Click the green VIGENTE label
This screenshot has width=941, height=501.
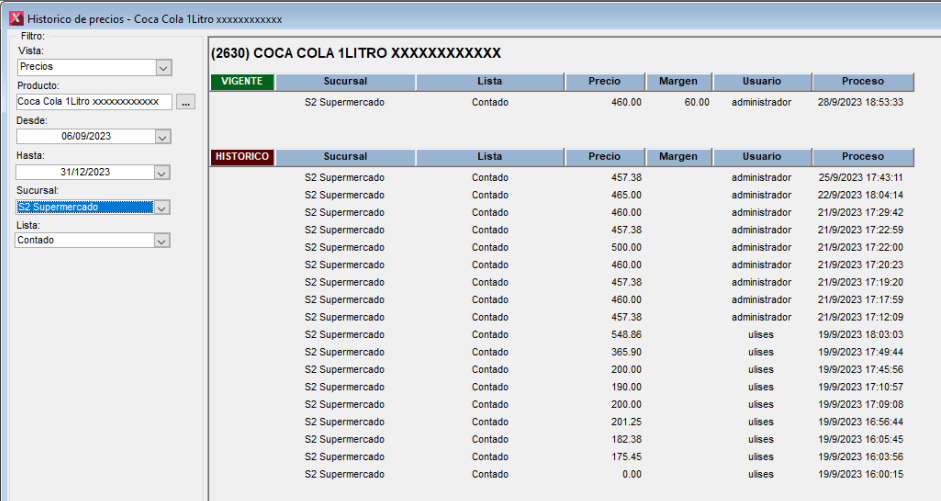[x=241, y=81]
